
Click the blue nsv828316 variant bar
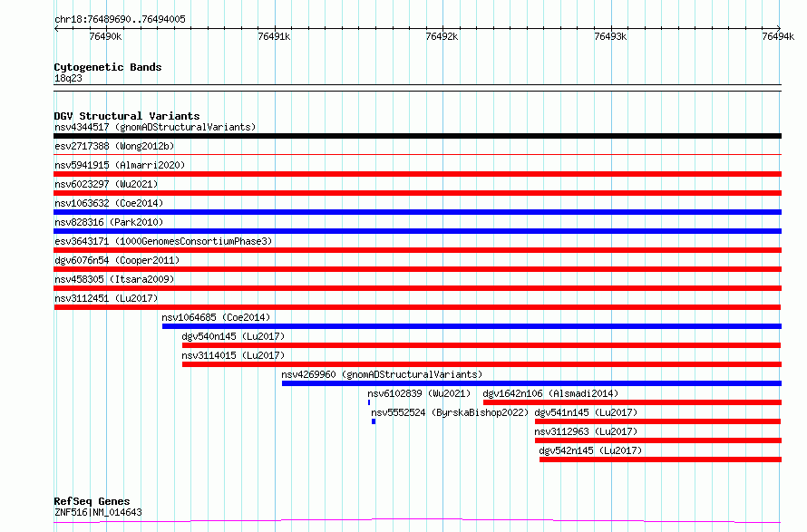(x=417, y=231)
